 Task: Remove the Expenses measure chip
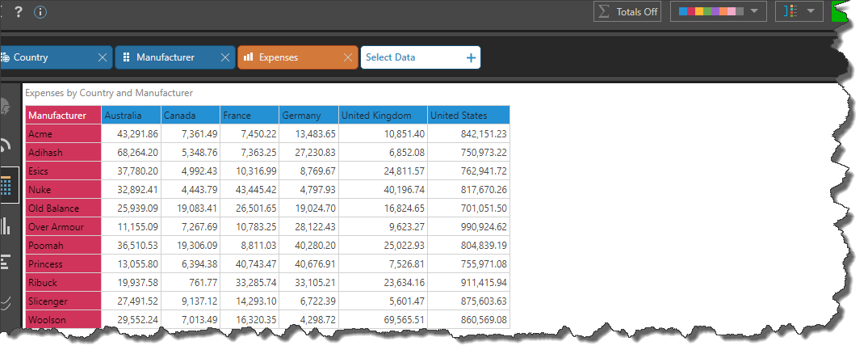coord(348,57)
